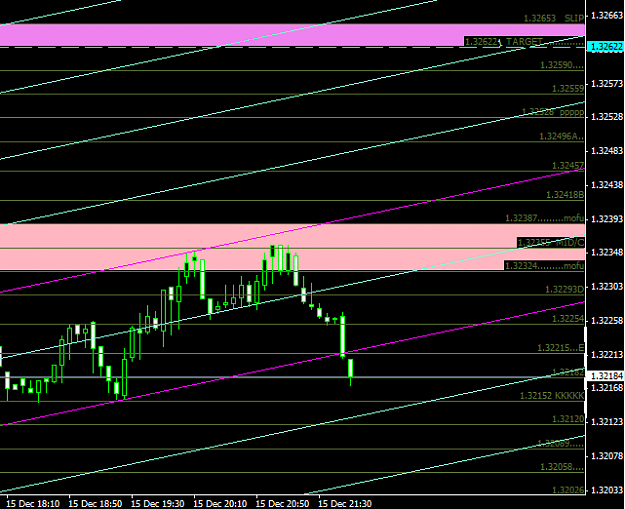Viewport: 625px width, 509px height.
Task: Select the '1.32622 TARGET' line label
Action: 504,41
